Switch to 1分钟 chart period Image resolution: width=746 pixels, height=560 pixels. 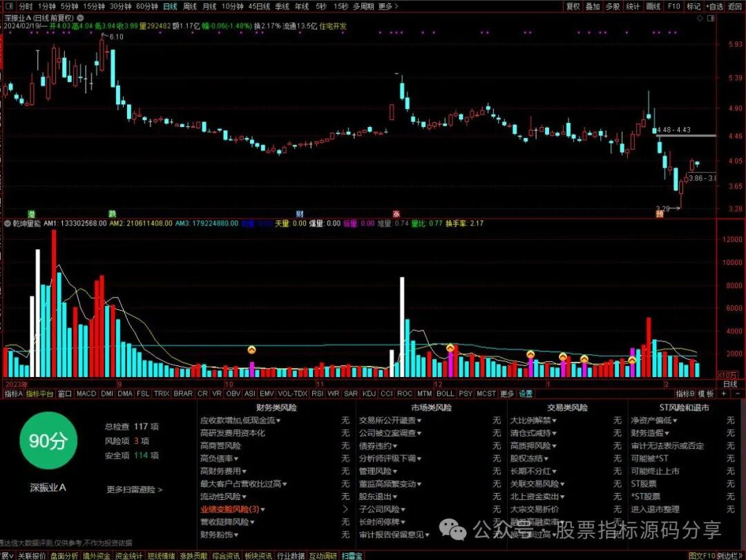(47, 6)
